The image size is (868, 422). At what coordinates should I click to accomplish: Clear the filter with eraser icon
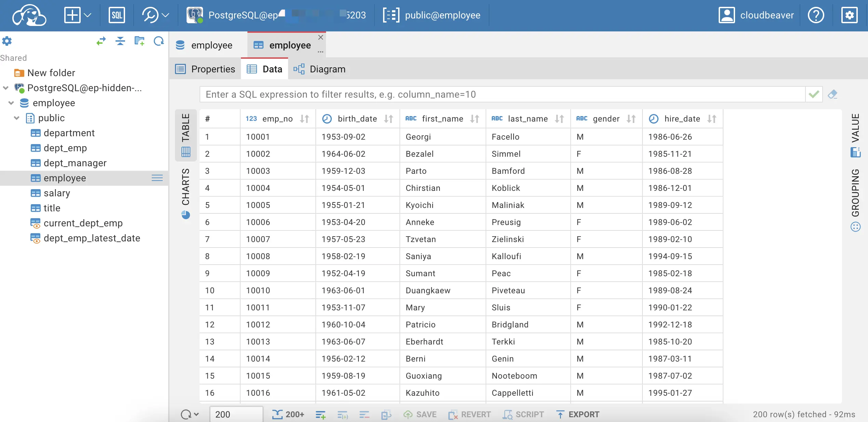pos(832,94)
